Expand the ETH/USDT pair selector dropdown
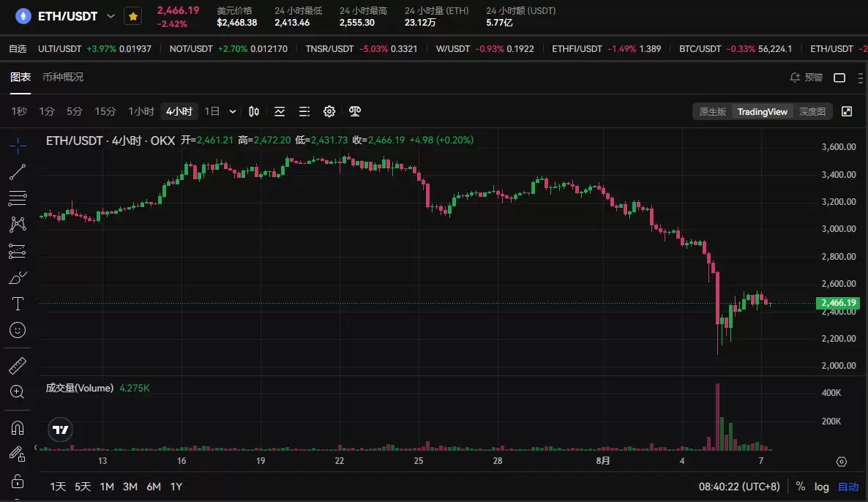The image size is (868, 502). point(111,16)
